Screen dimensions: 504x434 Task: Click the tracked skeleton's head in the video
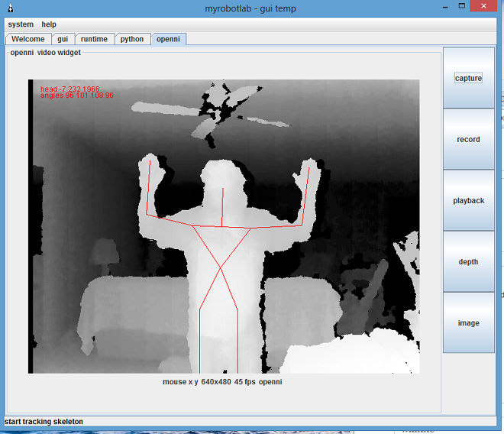point(221,180)
